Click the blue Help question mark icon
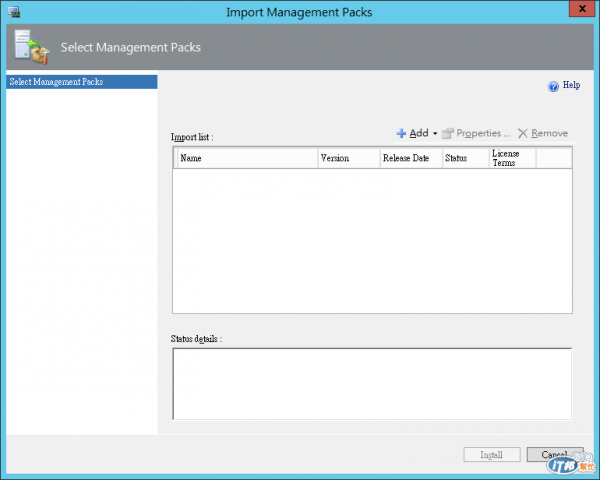This screenshot has height=480, width=600. (553, 87)
